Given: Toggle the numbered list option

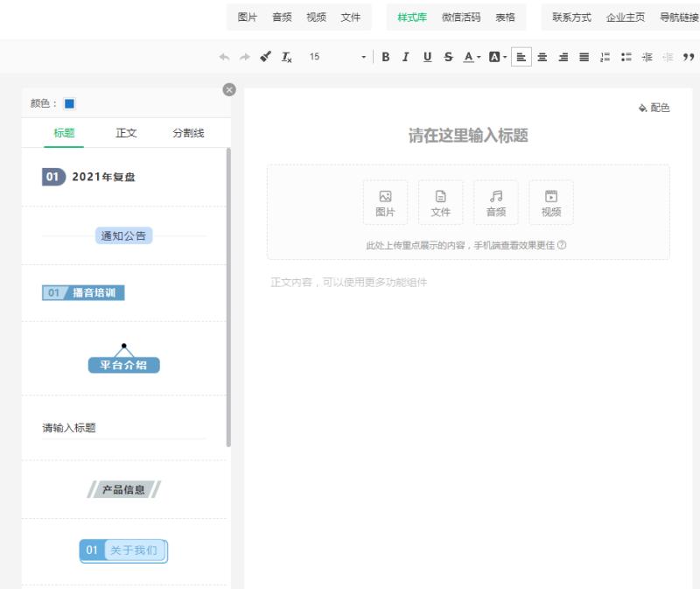Looking at the screenshot, I should pyautogui.click(x=604, y=56).
